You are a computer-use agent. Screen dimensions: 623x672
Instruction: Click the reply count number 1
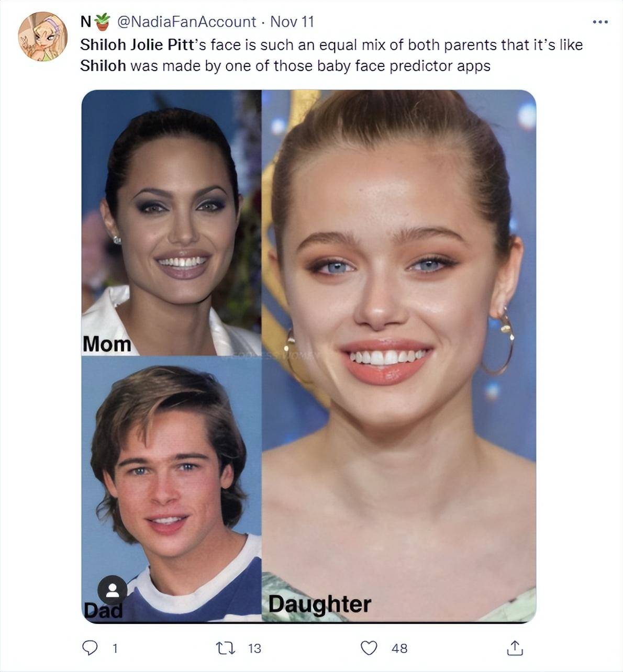coord(115,648)
